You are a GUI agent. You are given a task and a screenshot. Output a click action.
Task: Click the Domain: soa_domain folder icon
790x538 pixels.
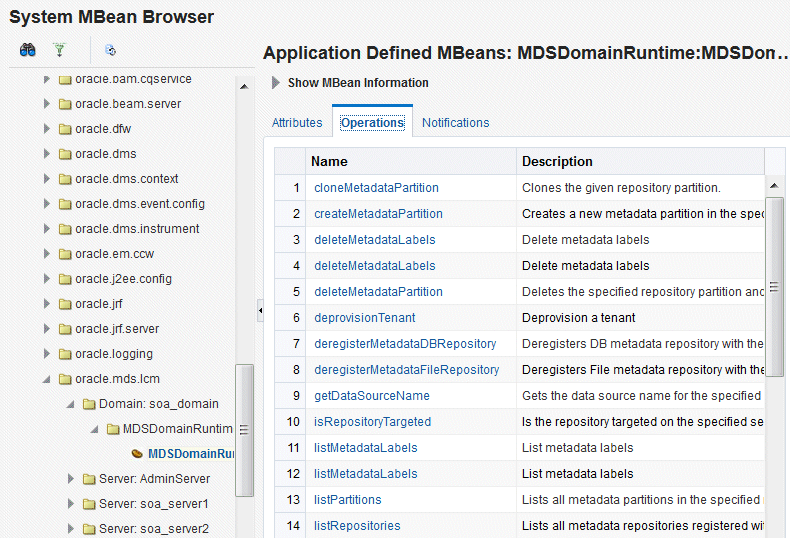coord(89,404)
